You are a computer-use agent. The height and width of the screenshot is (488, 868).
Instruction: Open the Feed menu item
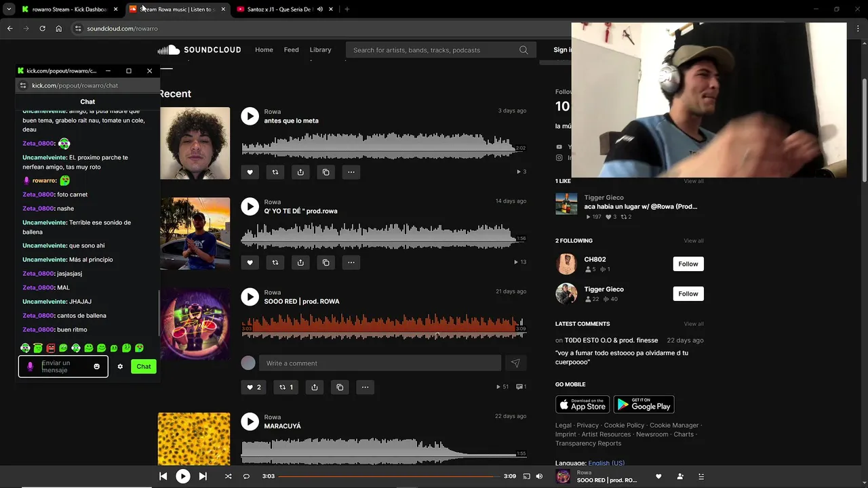(292, 49)
